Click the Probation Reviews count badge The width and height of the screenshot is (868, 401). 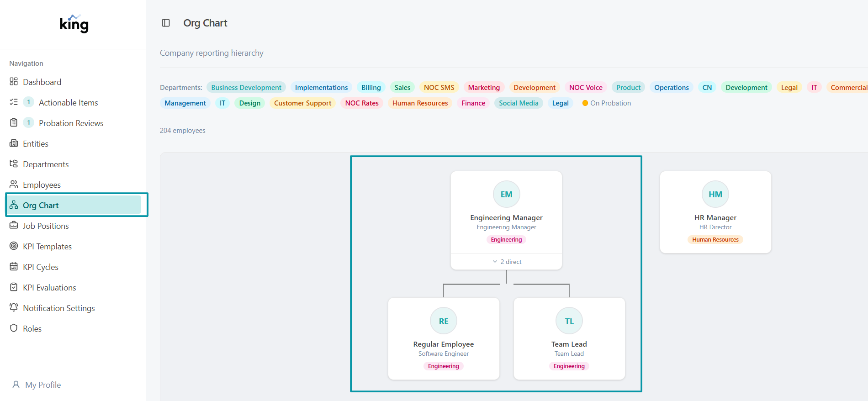click(29, 122)
